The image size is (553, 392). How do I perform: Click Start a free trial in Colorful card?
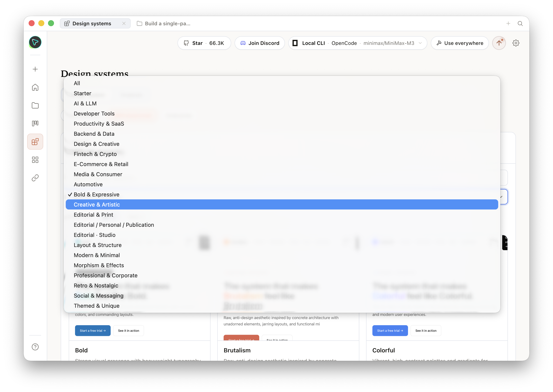(x=390, y=331)
